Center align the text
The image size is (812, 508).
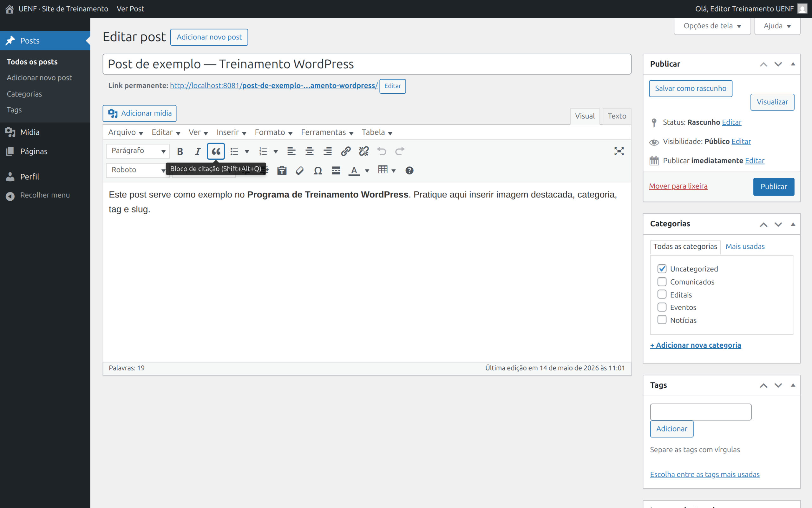[x=309, y=151]
